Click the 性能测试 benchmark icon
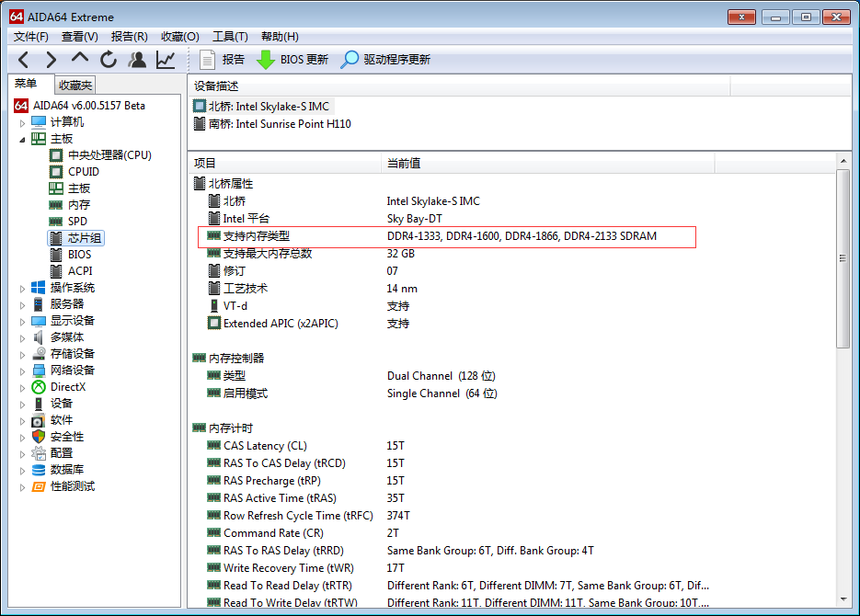Viewport: 860px width, 616px height. (x=39, y=486)
